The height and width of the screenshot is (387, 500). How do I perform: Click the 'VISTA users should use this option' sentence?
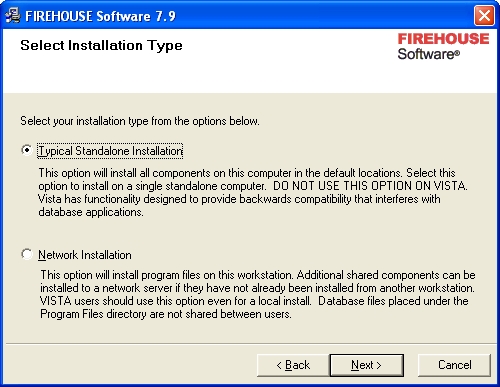pyautogui.click(x=175, y=301)
